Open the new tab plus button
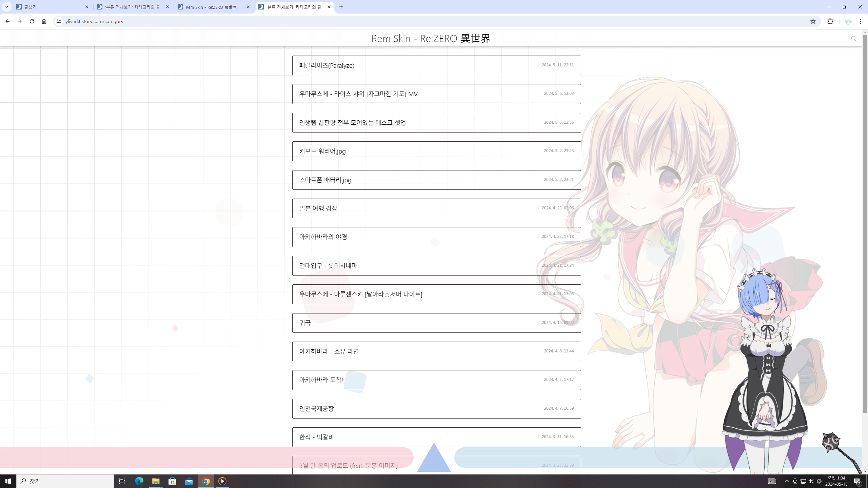Viewport: 868px width, 488px height. click(341, 7)
